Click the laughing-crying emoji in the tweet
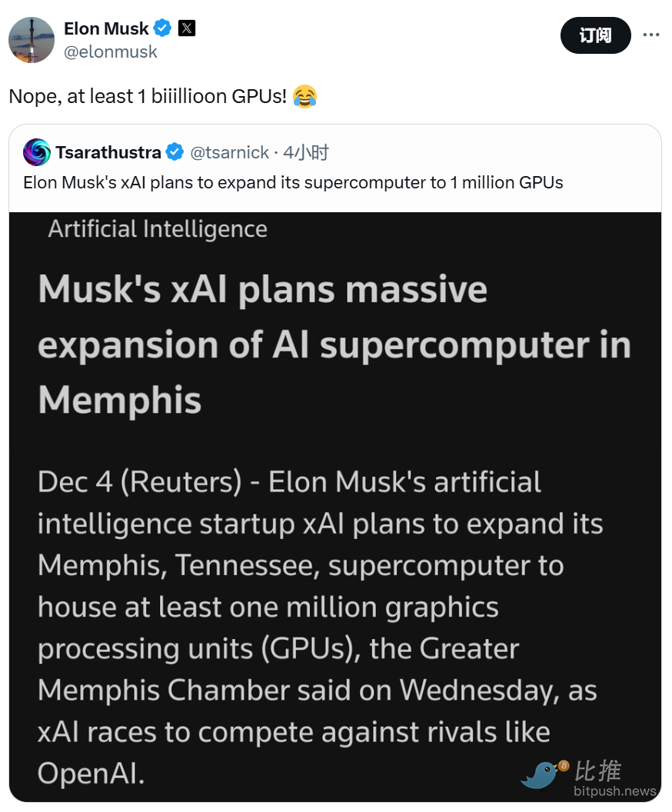 click(x=304, y=97)
